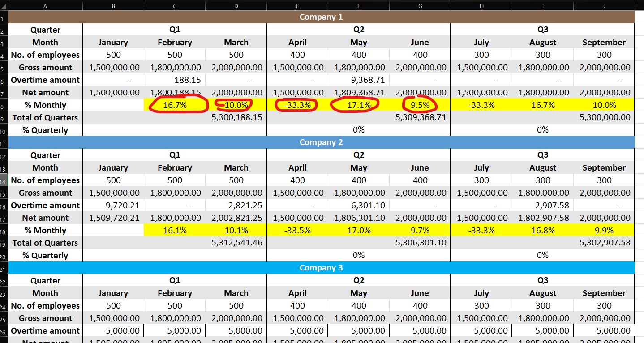This screenshot has height=343, width=644.
Task: Click Company 1 'Overtime amount' row label
Action: (45, 80)
